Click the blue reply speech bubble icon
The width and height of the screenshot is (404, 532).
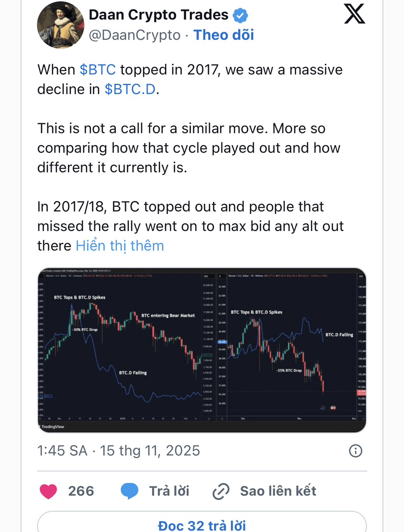click(129, 491)
